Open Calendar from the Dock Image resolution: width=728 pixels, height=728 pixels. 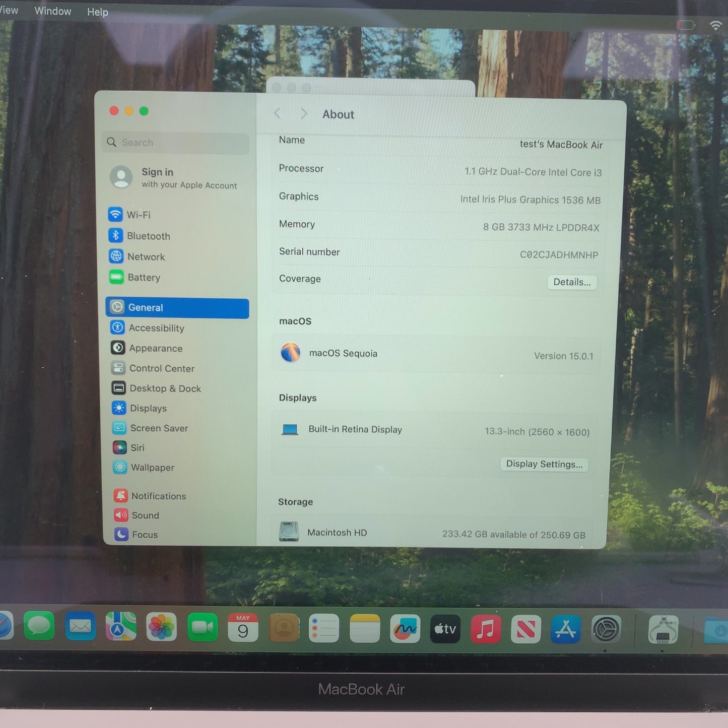(x=243, y=628)
